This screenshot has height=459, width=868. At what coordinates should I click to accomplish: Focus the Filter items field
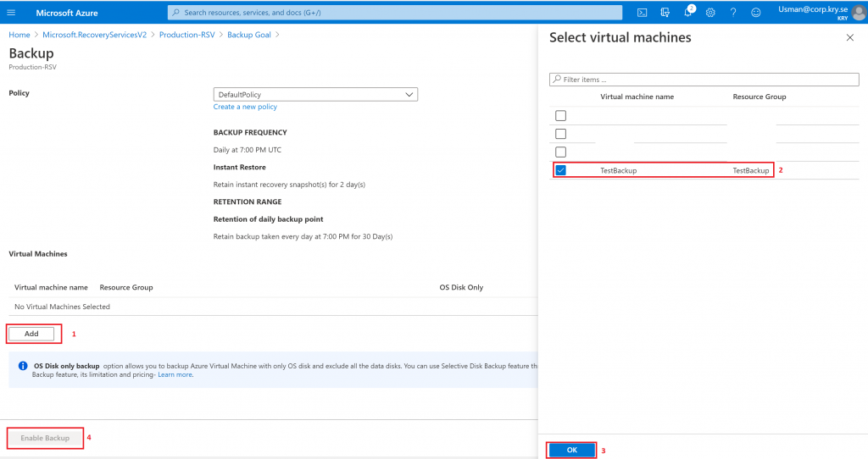coord(704,79)
